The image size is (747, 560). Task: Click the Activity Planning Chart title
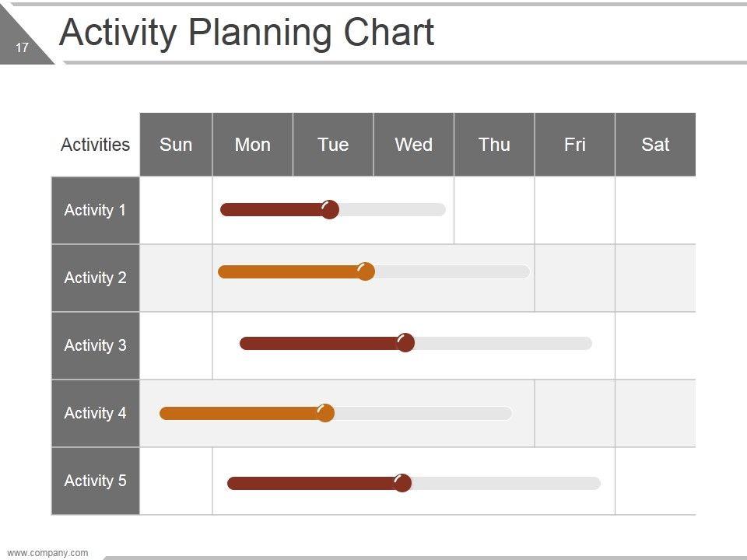tap(247, 33)
